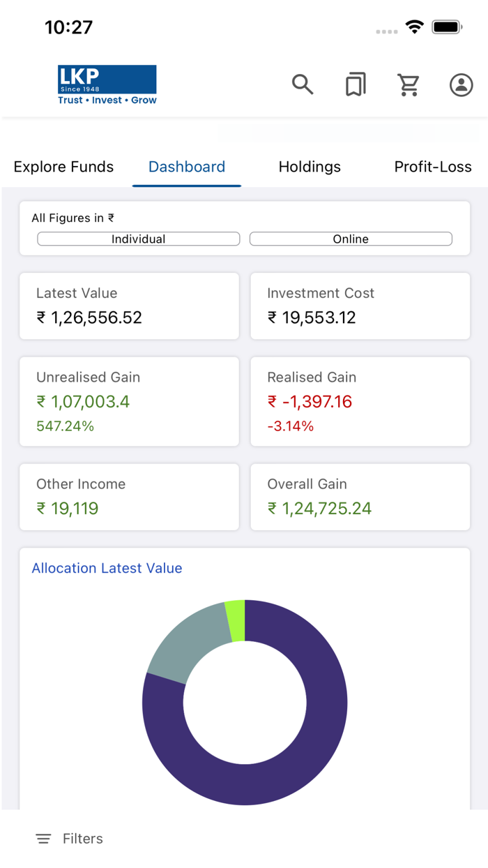This screenshot has width=488, height=868.
Task: Select the Unrealised Gain card
Action: (x=129, y=401)
